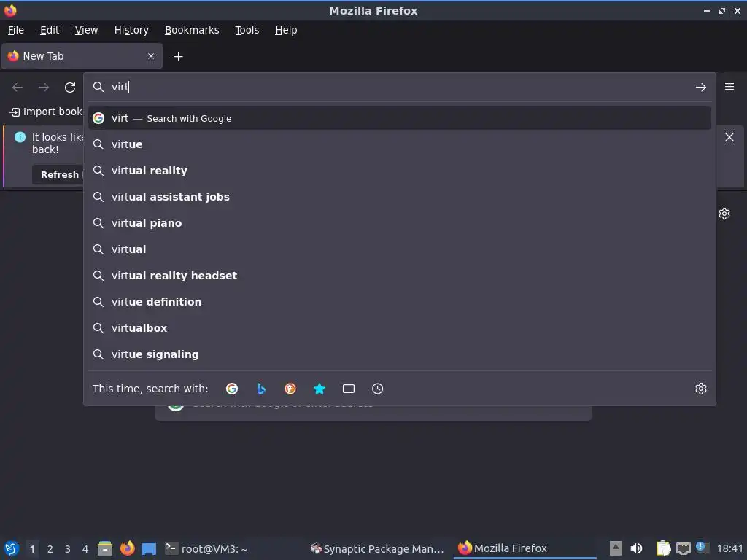Open search settings gear in dropdown
This screenshot has height=560, width=747.
point(701,389)
